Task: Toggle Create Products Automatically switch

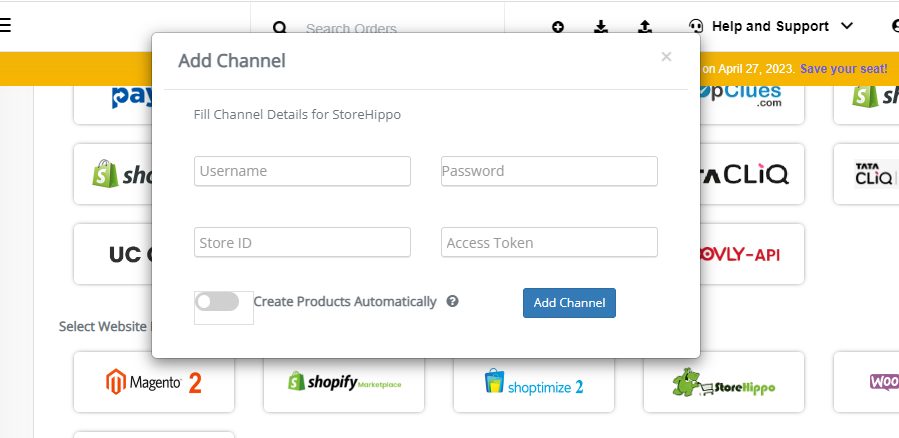Action: click(217, 302)
